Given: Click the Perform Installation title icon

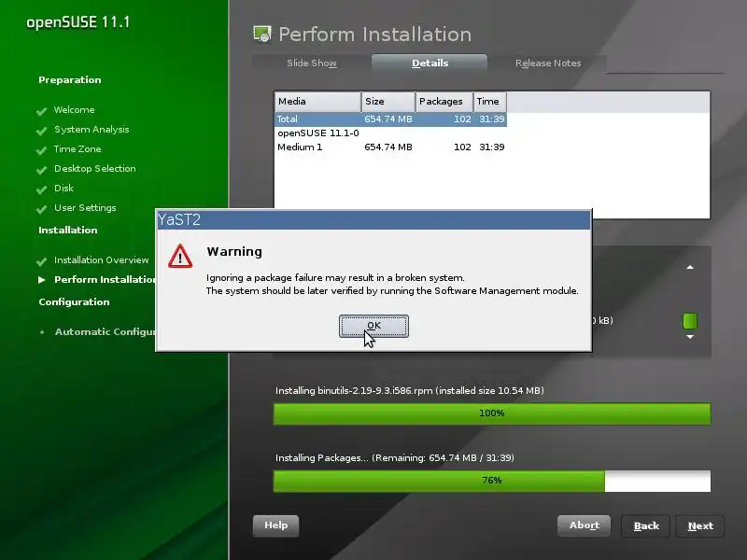Looking at the screenshot, I should coord(262,35).
